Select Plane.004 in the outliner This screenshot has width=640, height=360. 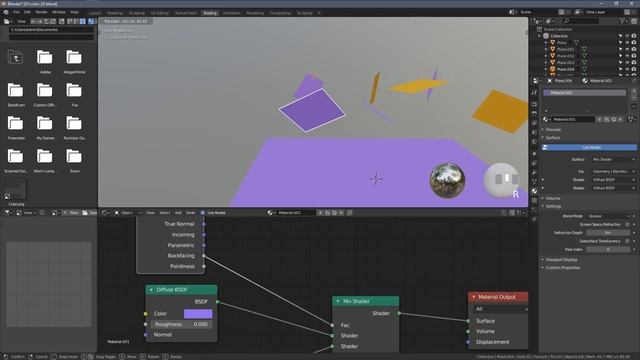566,69
